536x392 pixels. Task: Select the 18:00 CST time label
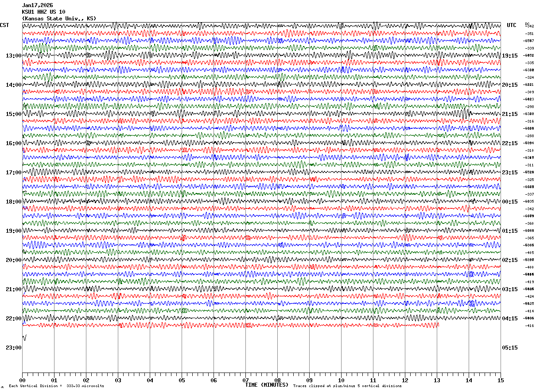click(x=14, y=202)
